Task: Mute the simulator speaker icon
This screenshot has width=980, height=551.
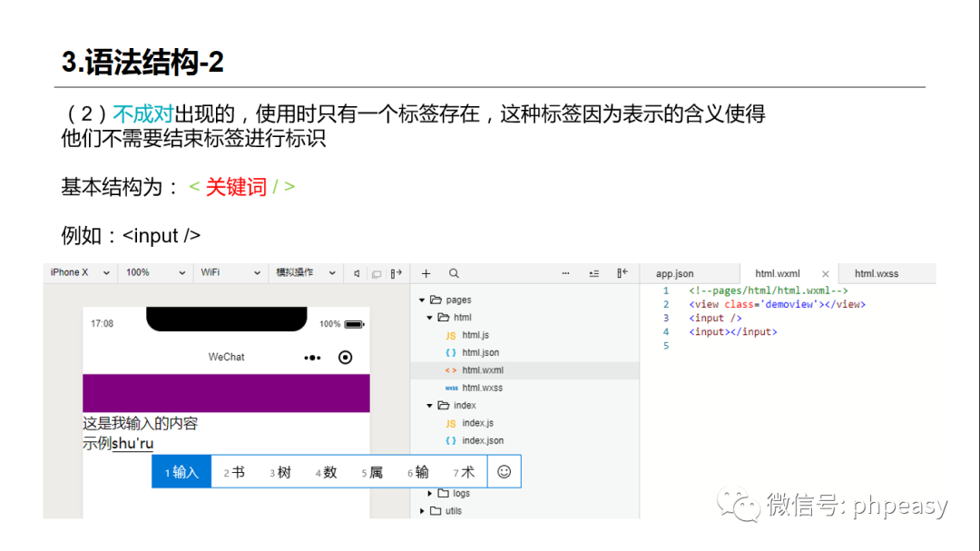Action: pyautogui.click(x=357, y=272)
